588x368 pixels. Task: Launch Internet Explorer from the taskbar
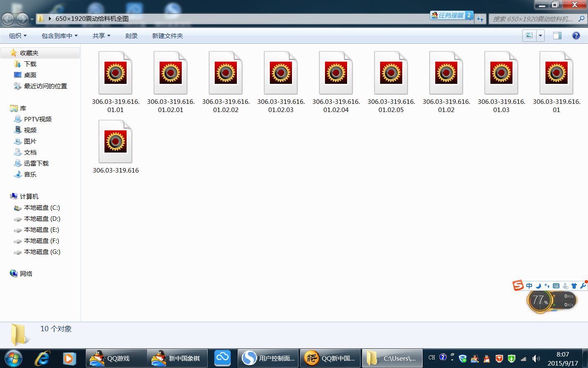click(42, 359)
